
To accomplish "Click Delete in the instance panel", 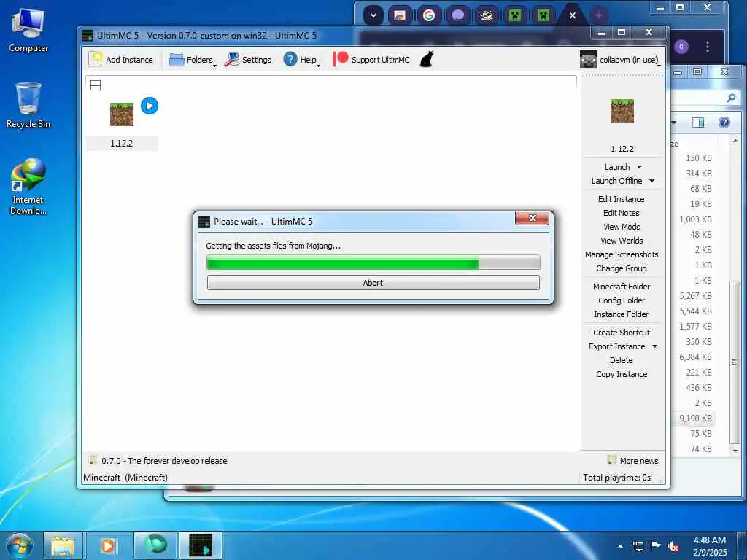I will 622,360.
